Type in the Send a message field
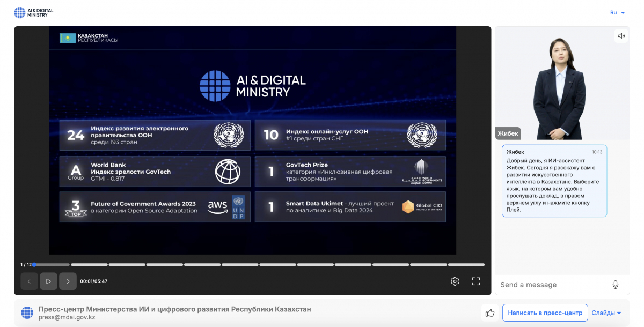644x327 pixels. [x=553, y=285]
